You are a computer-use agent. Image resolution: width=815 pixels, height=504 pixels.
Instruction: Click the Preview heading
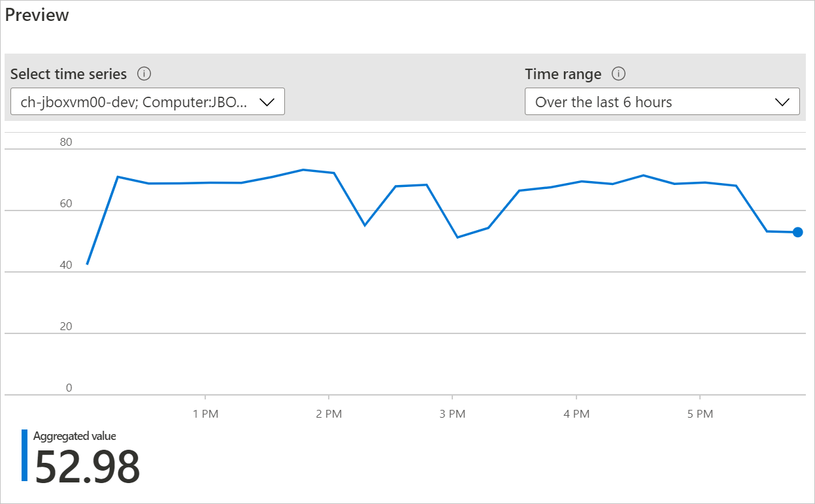pyautogui.click(x=37, y=16)
